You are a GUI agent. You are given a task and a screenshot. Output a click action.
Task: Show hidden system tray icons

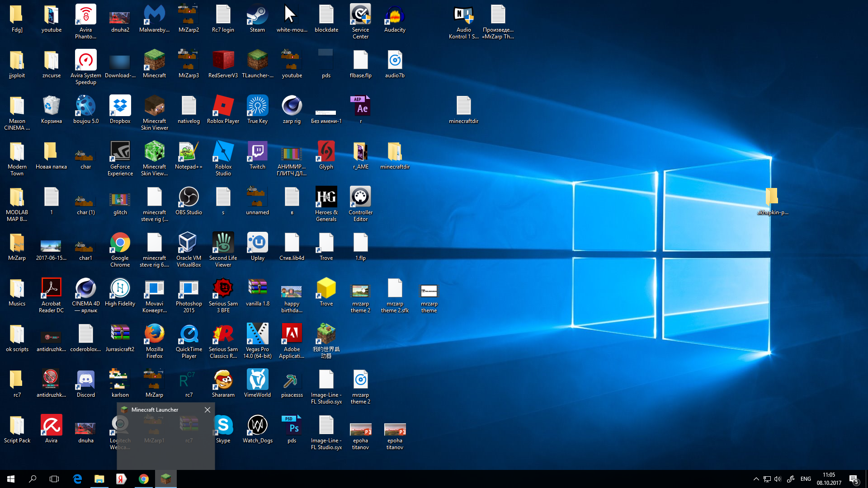tap(756, 479)
